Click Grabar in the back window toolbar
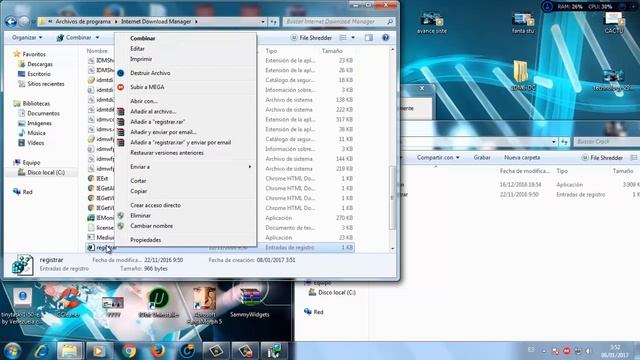 (482, 158)
